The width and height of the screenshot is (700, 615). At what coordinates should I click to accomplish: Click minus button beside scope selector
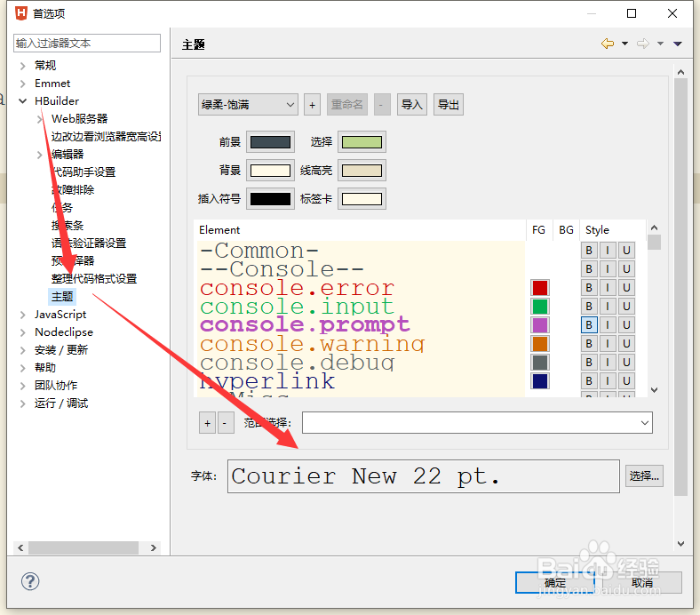click(x=225, y=423)
